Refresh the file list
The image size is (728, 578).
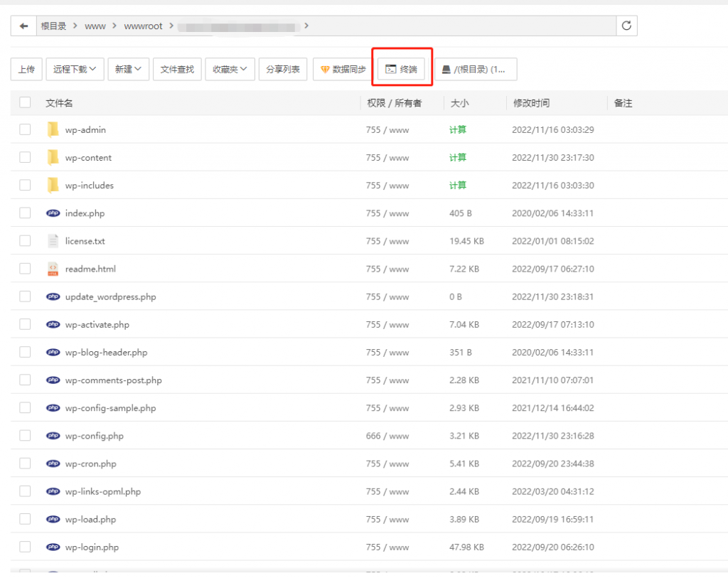tap(626, 26)
